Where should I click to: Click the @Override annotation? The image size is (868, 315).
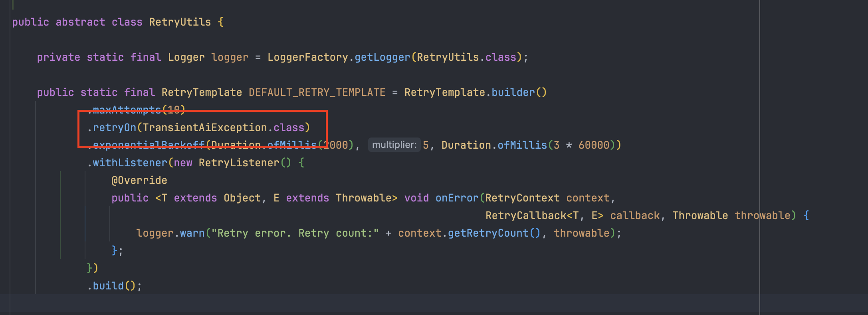point(139,180)
